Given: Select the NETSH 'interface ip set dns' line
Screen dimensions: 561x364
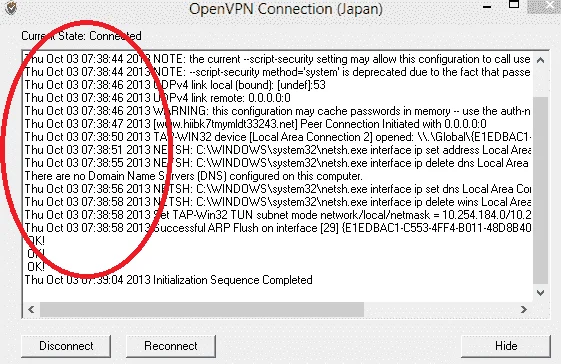Looking at the screenshot, I should click(x=278, y=189).
